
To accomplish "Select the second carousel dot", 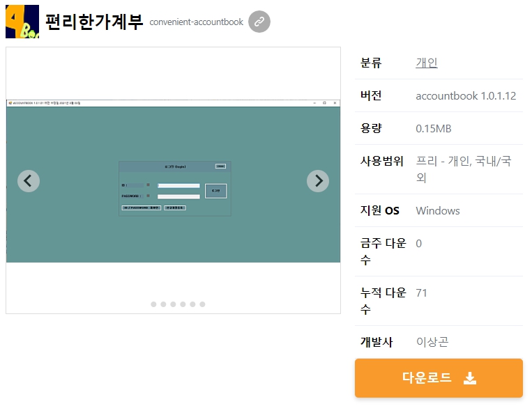I will [x=163, y=304].
